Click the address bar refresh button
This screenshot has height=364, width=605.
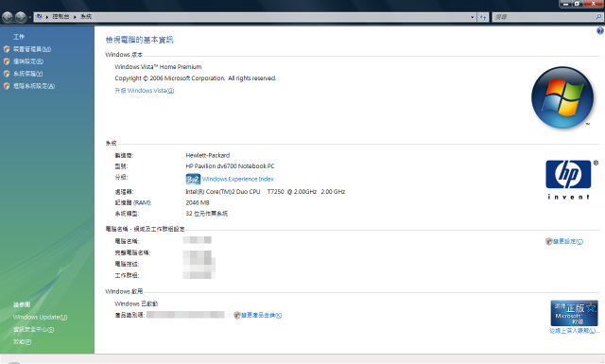tap(483, 17)
